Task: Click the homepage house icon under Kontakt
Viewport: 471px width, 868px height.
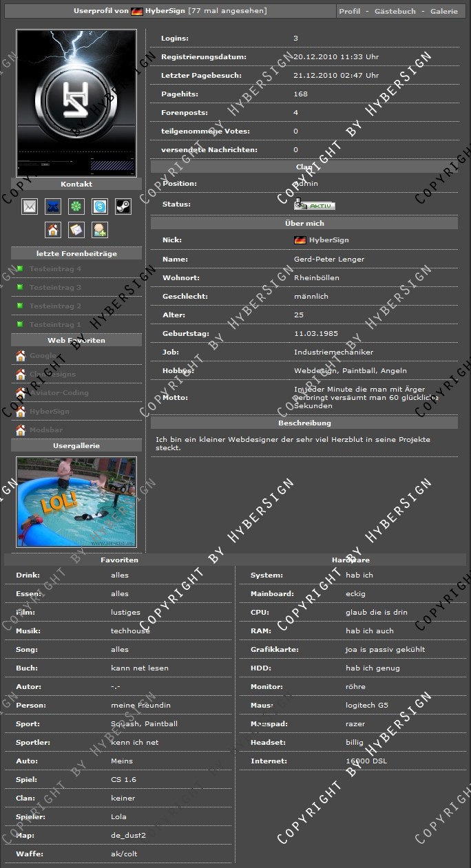Action: pyautogui.click(x=53, y=230)
